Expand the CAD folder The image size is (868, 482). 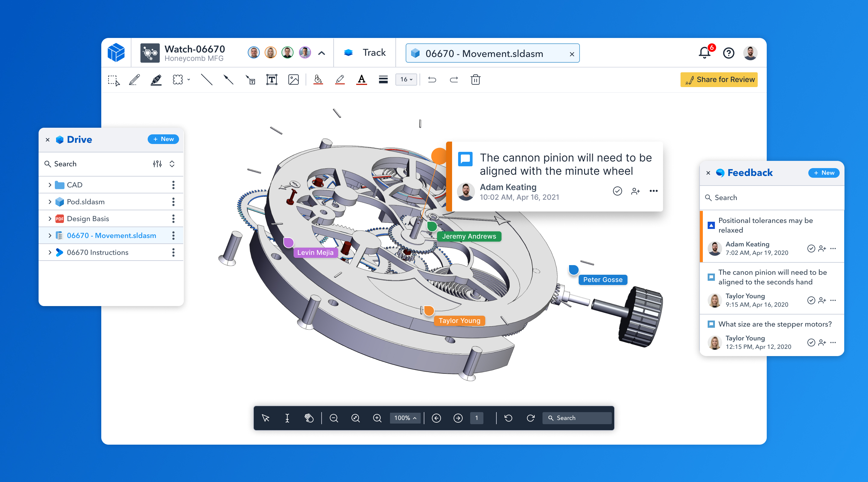point(50,185)
